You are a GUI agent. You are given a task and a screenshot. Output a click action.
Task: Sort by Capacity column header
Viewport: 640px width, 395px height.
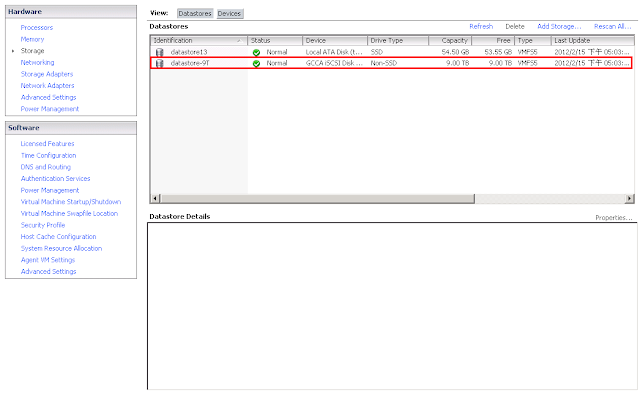[x=450, y=40]
